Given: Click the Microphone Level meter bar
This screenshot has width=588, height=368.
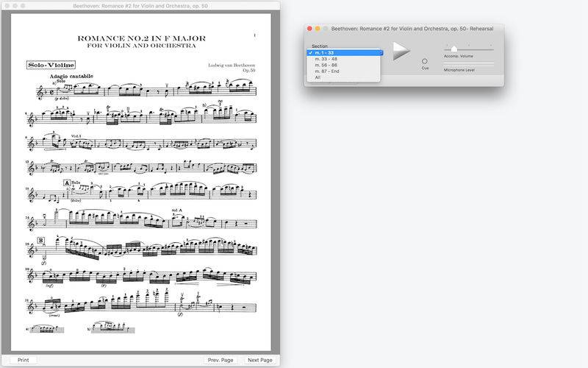Looking at the screenshot, I should tap(469, 64).
